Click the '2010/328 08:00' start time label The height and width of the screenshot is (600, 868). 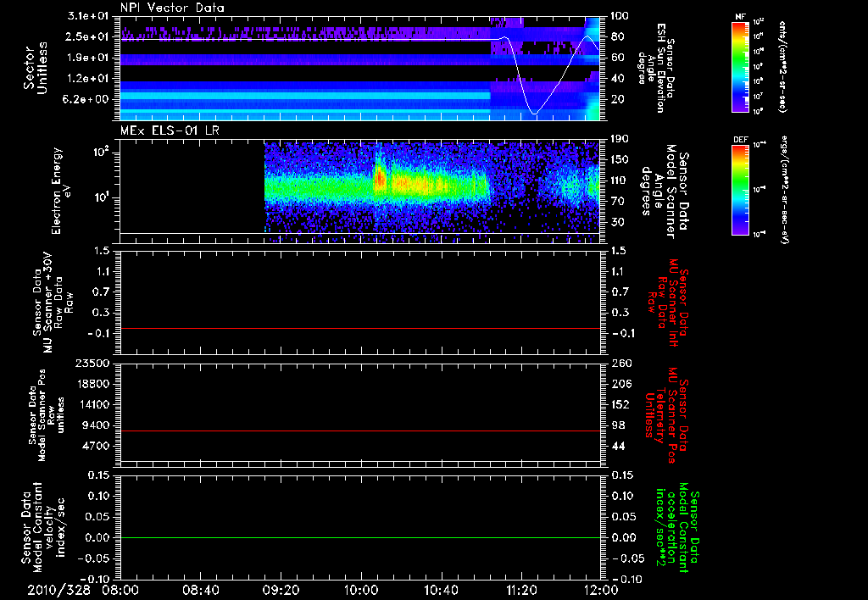coord(82,590)
